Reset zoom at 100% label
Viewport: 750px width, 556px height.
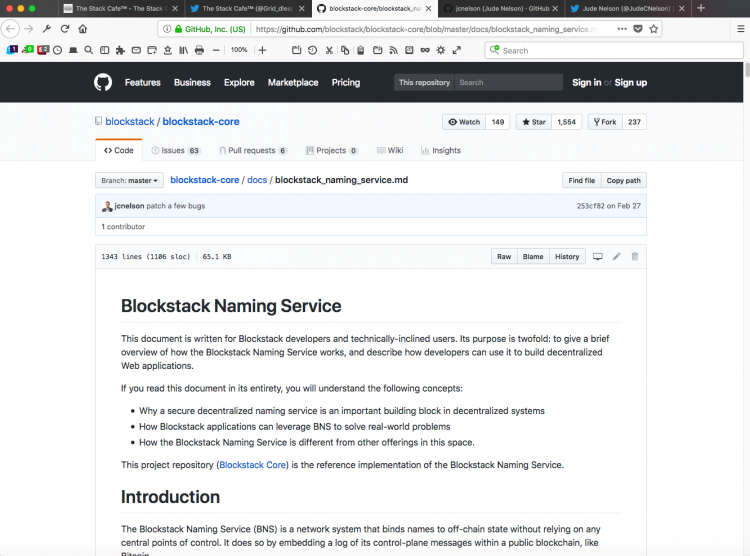(x=239, y=50)
